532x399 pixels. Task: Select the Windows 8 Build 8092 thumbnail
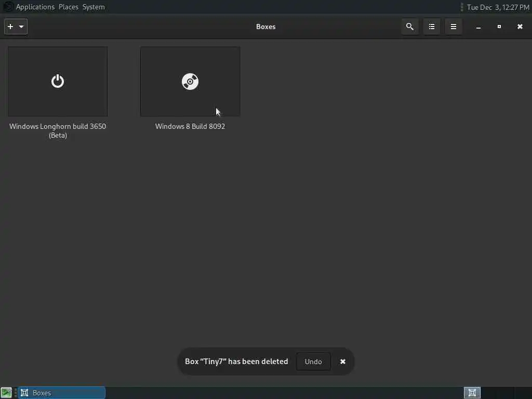190,82
